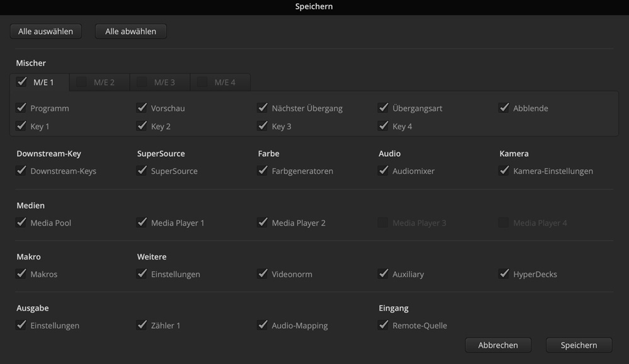Uncheck the Programm checkbox

point(21,108)
